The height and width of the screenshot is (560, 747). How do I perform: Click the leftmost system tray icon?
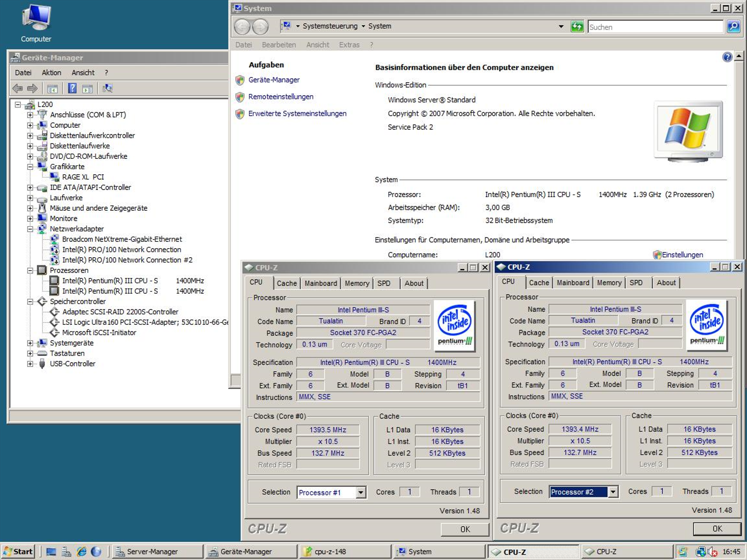pyautogui.click(x=683, y=551)
